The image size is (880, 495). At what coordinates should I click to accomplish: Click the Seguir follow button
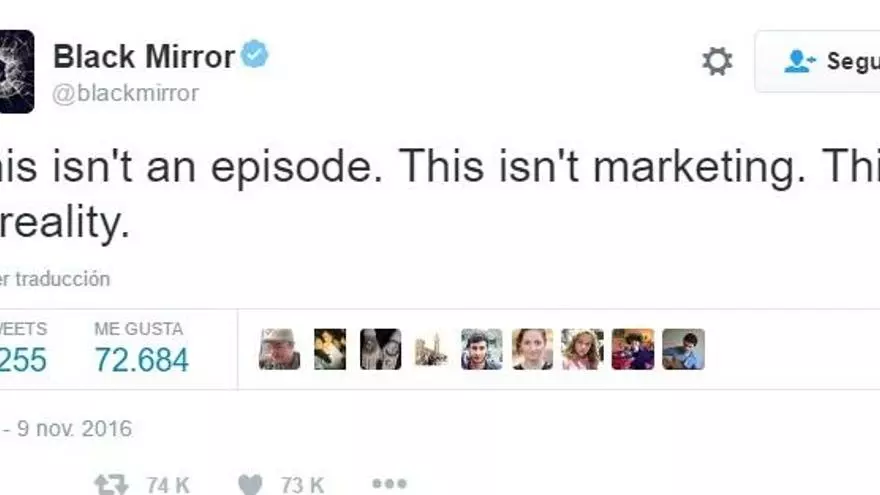tap(818, 61)
